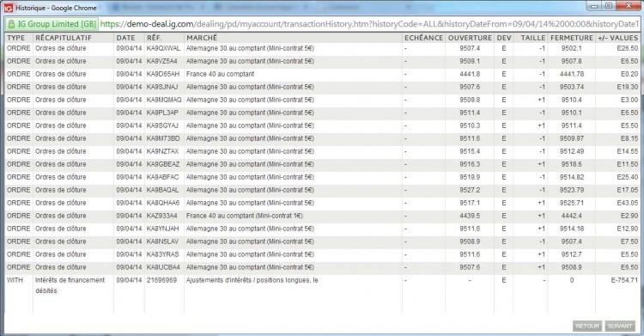Select the row with reference KA9QXWAL
Screen dimensions: 644x336
click(x=322, y=48)
